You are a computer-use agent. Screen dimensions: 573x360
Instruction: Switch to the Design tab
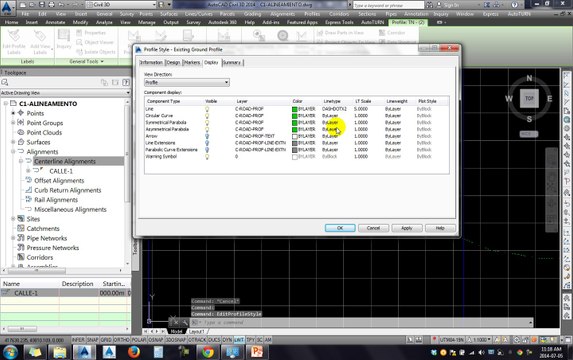(173, 62)
